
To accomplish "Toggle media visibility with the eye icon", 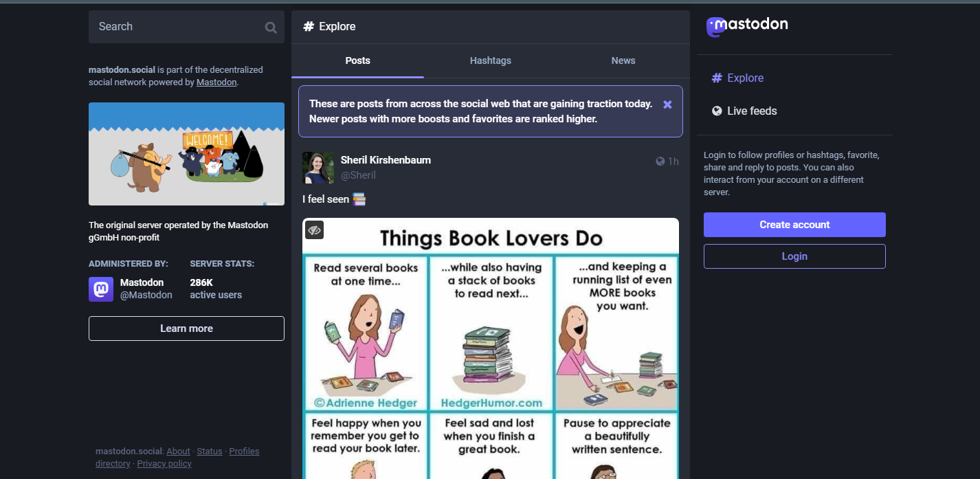I will coord(314,230).
